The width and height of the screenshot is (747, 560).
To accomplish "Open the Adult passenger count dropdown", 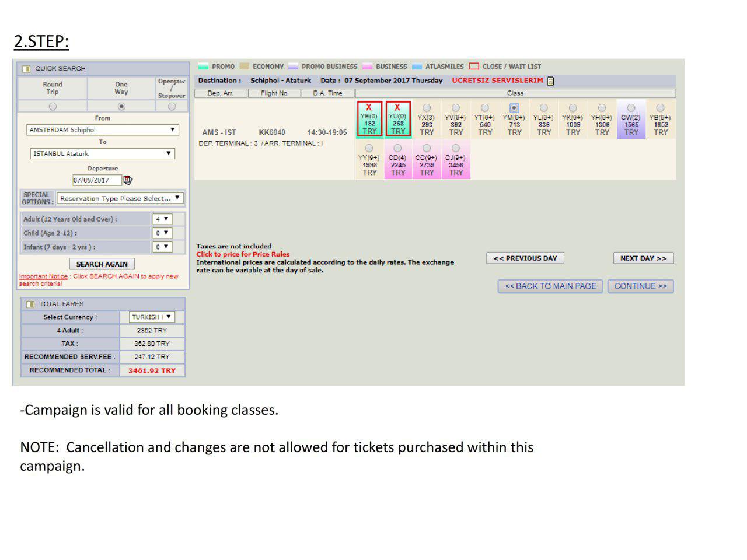I will 162,219.
